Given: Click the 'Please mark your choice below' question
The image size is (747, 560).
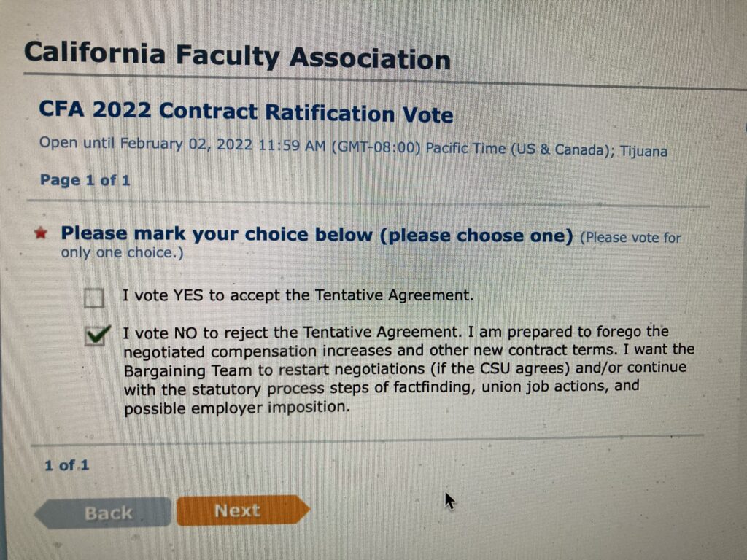Looking at the screenshot, I should coord(317,235).
